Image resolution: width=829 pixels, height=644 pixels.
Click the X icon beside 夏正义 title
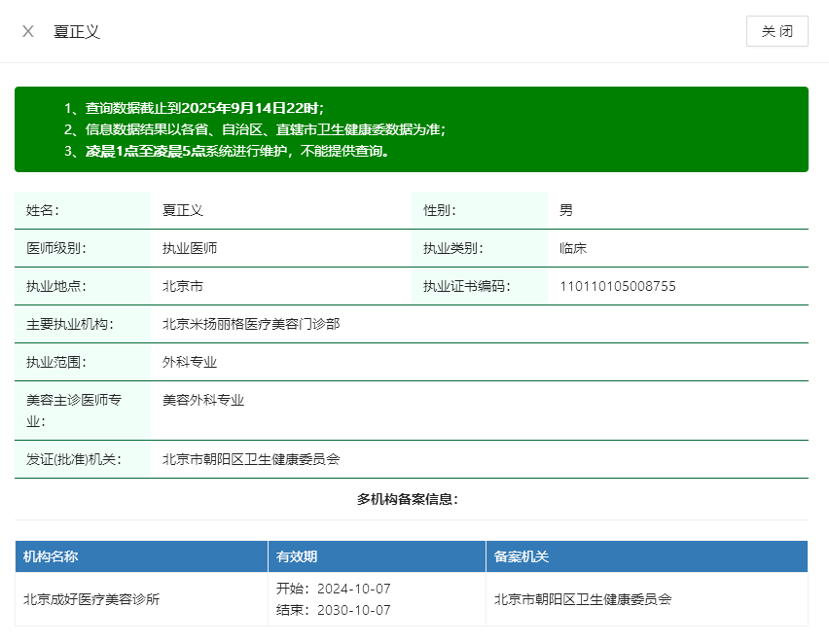click(28, 31)
